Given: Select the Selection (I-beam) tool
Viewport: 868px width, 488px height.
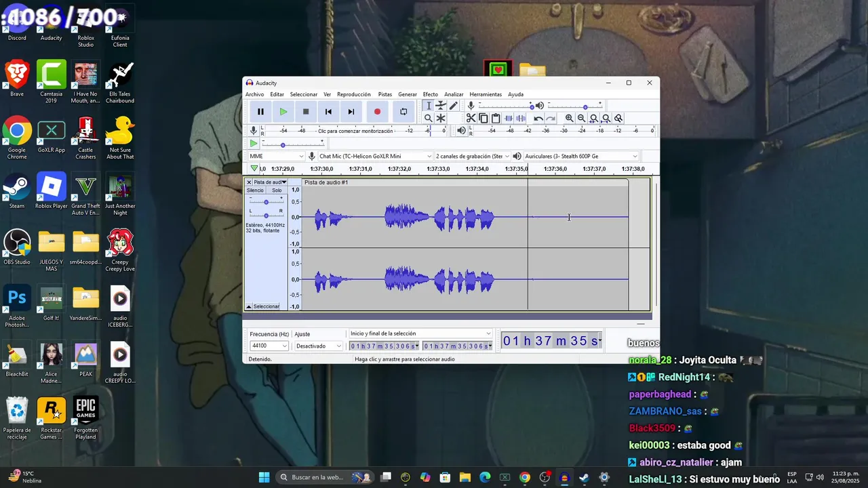Looking at the screenshot, I should [428, 106].
